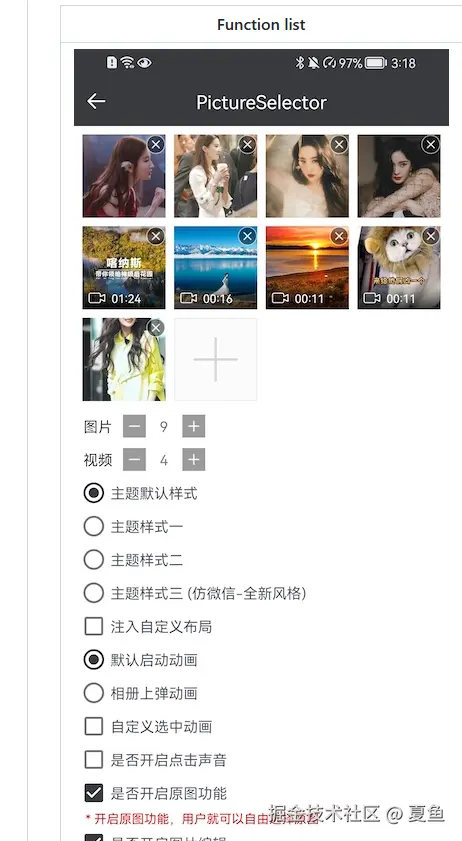
Task: Enable the 是否开启点击声音 checkbox
Action: point(94,759)
